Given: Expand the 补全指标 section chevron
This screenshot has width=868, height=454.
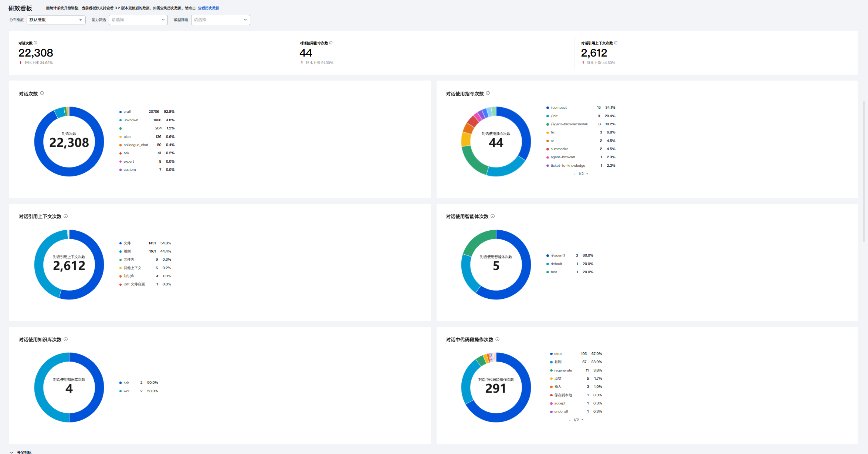Looking at the screenshot, I should [x=12, y=452].
